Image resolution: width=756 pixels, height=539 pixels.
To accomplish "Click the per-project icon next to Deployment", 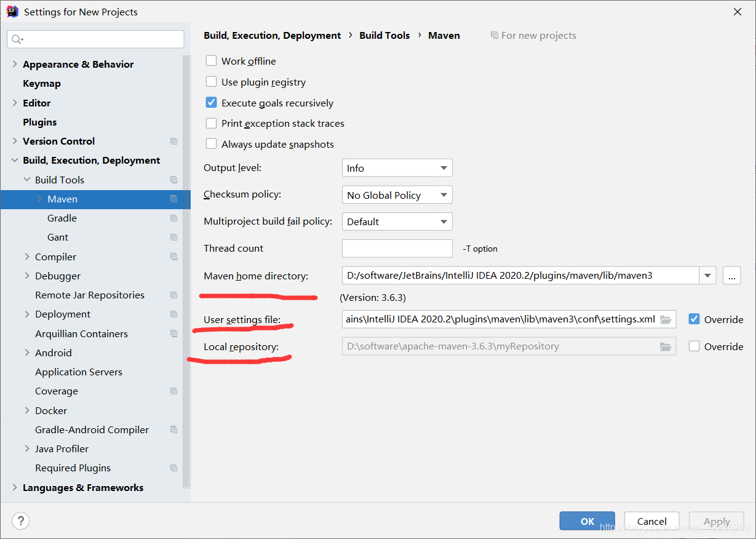I will pyautogui.click(x=173, y=314).
